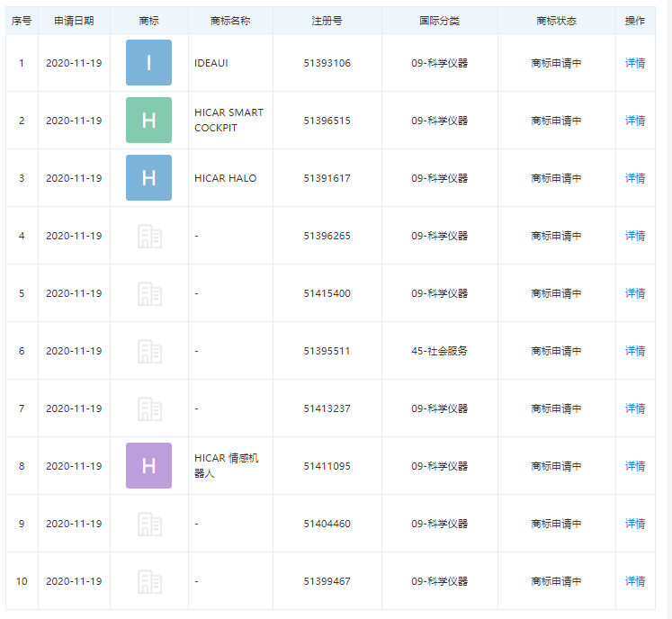
Task: Open 详情 for the 45-社会服务 row
Action: pos(635,351)
